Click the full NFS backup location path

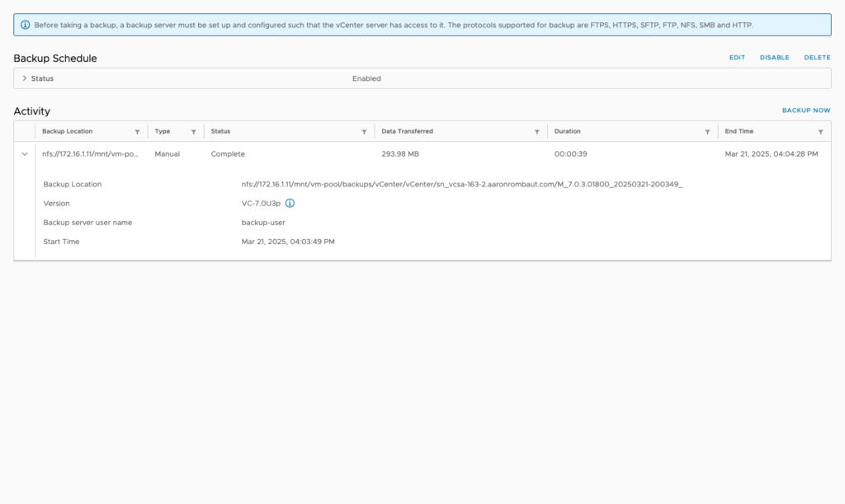click(x=461, y=185)
